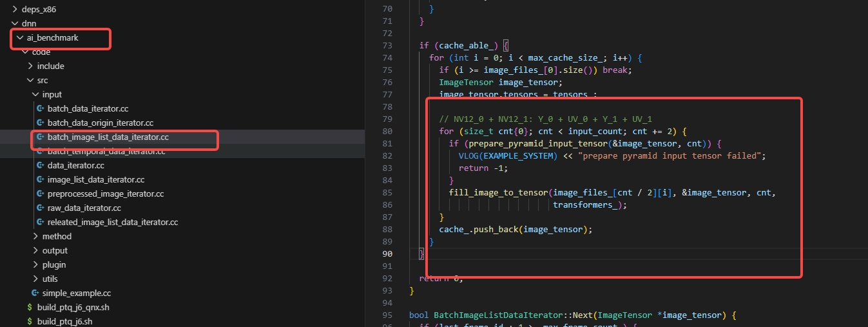The height and width of the screenshot is (327, 868).
Task: Expand the plugin folder
Action: click(x=35, y=265)
